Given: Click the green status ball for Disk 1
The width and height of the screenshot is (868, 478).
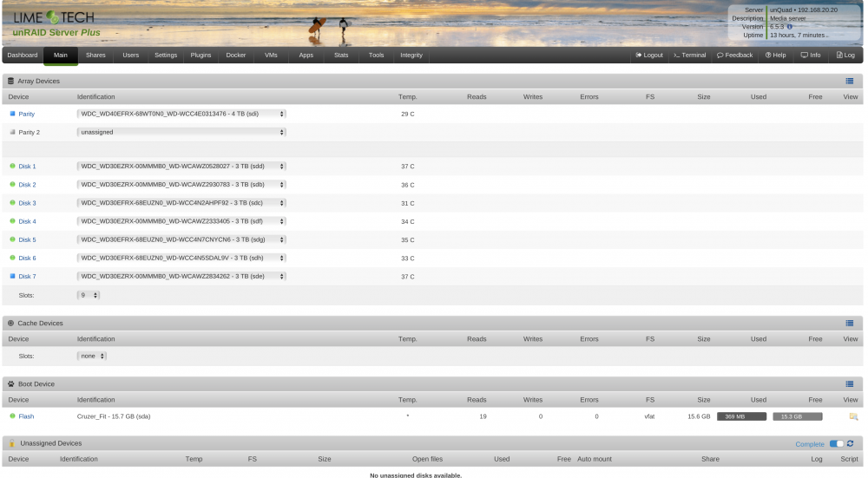Looking at the screenshot, I should click(x=13, y=166).
